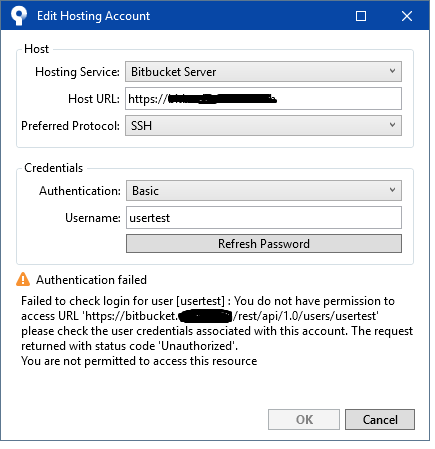Click the 'Preferred Protocol:' label

pyautogui.click(x=70, y=126)
